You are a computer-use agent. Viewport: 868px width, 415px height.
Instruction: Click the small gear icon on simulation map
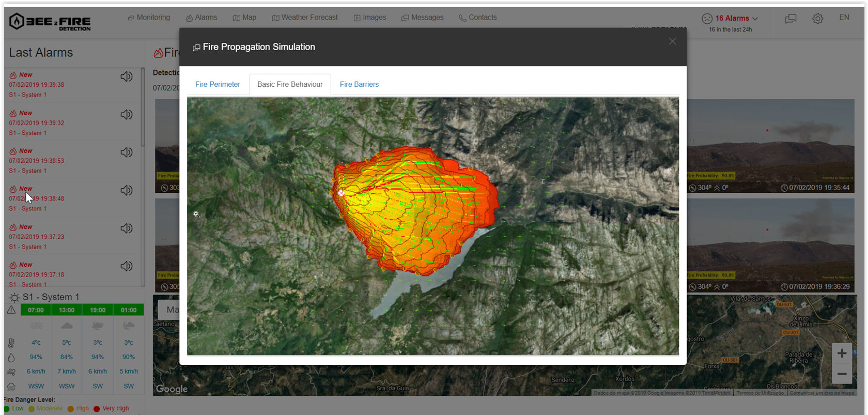pos(196,214)
